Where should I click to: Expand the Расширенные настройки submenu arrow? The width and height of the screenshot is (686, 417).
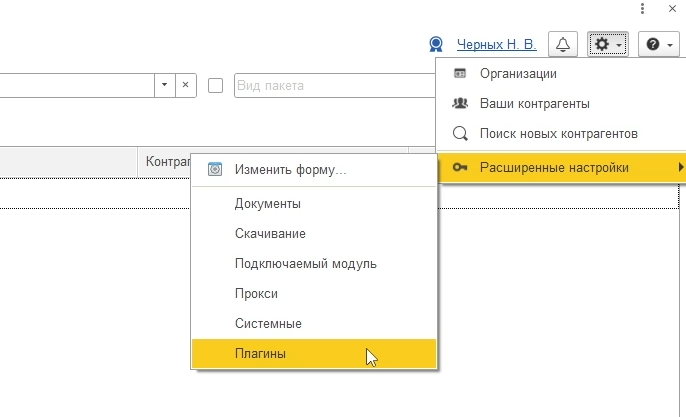click(x=681, y=167)
